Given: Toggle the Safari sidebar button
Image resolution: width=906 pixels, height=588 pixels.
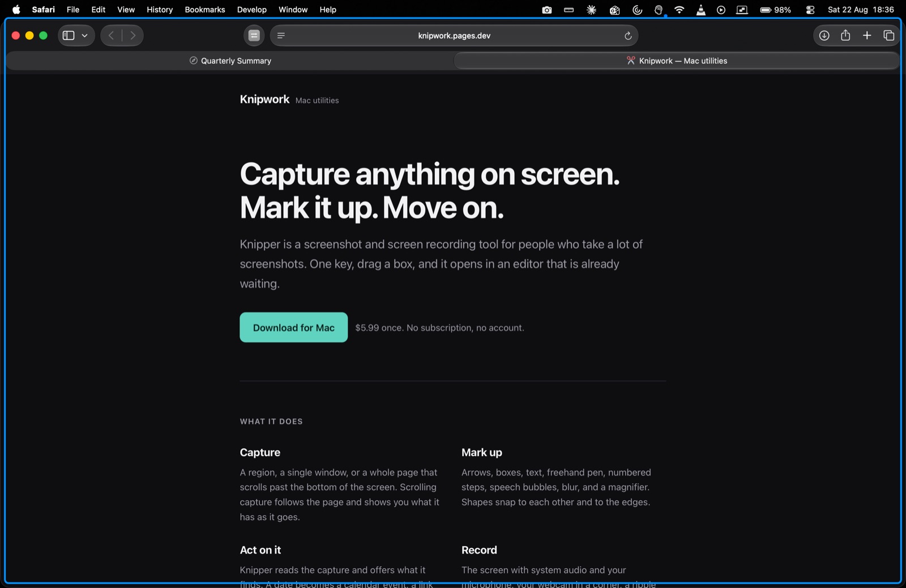Looking at the screenshot, I should pos(69,36).
